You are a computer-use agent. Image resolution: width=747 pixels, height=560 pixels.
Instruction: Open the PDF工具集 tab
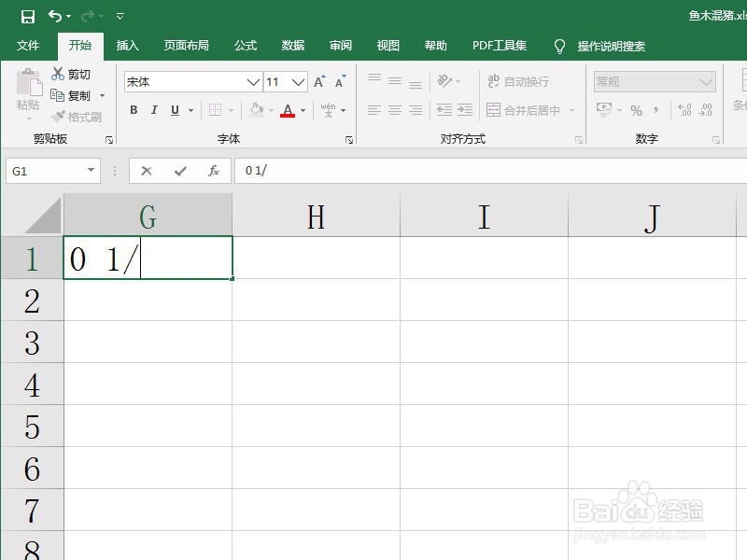coord(500,45)
